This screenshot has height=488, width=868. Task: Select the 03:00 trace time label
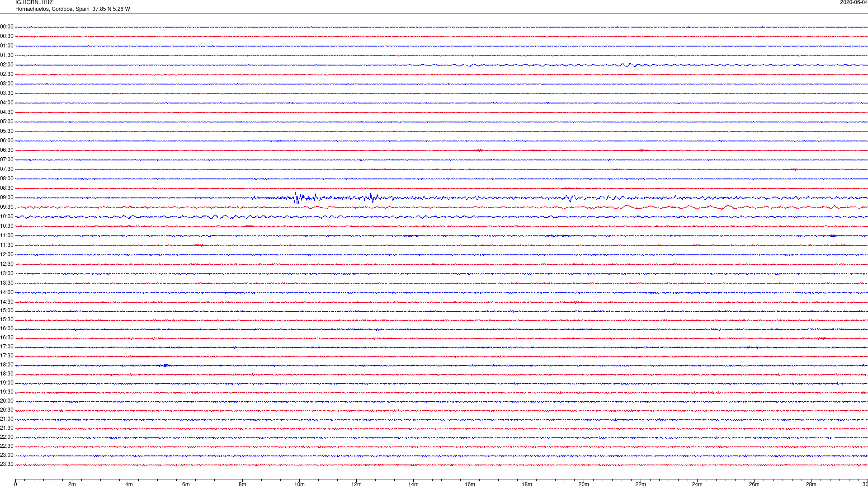[x=7, y=84]
